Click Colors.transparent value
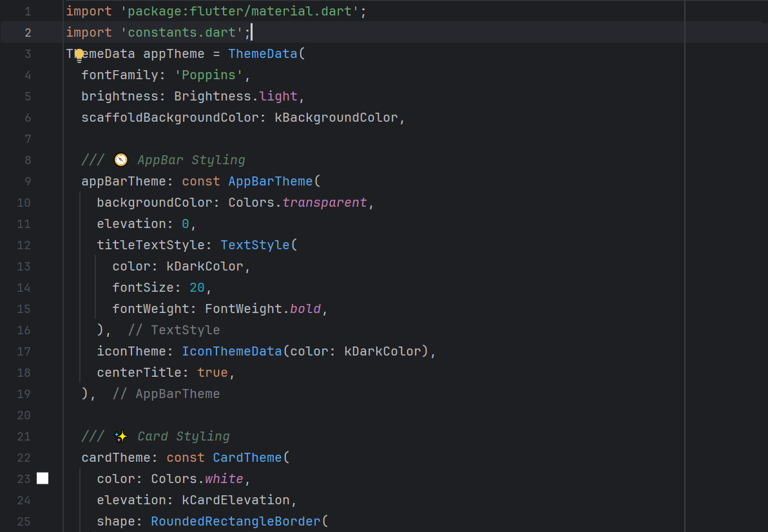768x532 pixels. (x=297, y=203)
